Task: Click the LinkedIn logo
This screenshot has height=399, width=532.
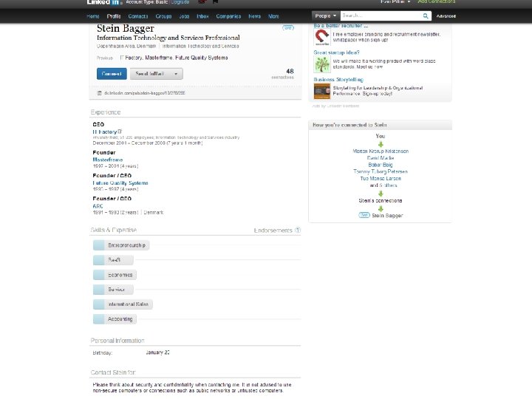Action: [x=104, y=2]
